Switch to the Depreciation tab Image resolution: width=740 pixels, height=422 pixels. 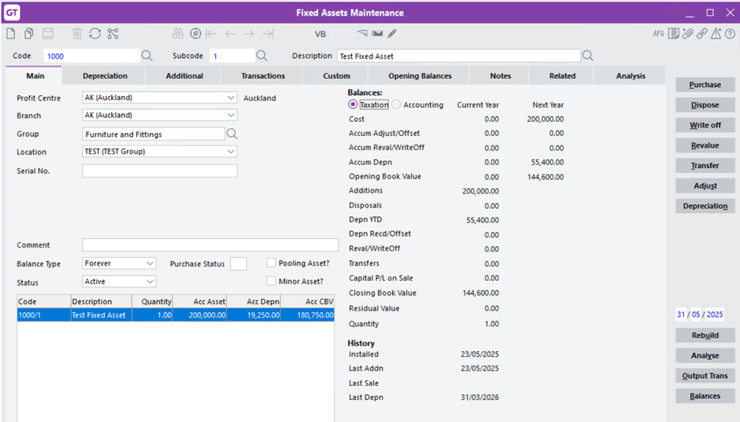click(x=105, y=76)
